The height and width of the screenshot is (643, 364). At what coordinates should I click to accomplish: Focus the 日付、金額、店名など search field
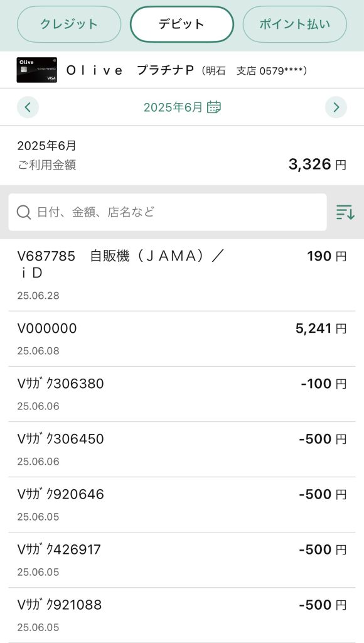click(168, 212)
